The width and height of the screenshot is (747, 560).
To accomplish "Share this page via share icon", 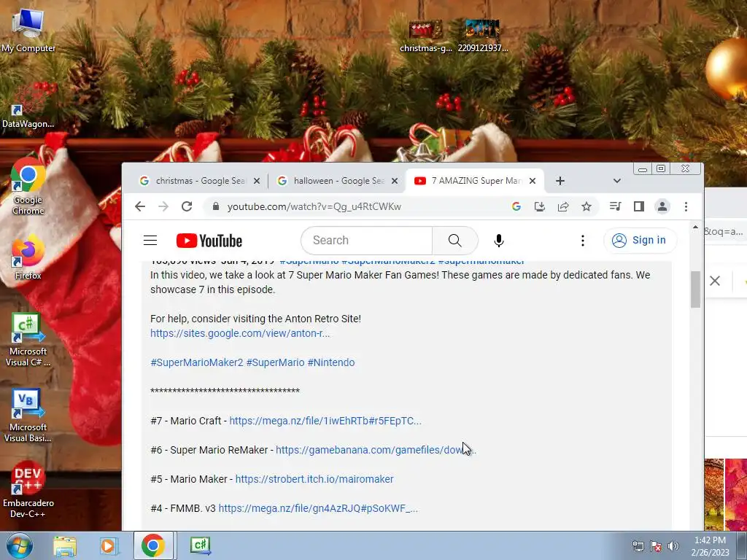I will [x=563, y=206].
